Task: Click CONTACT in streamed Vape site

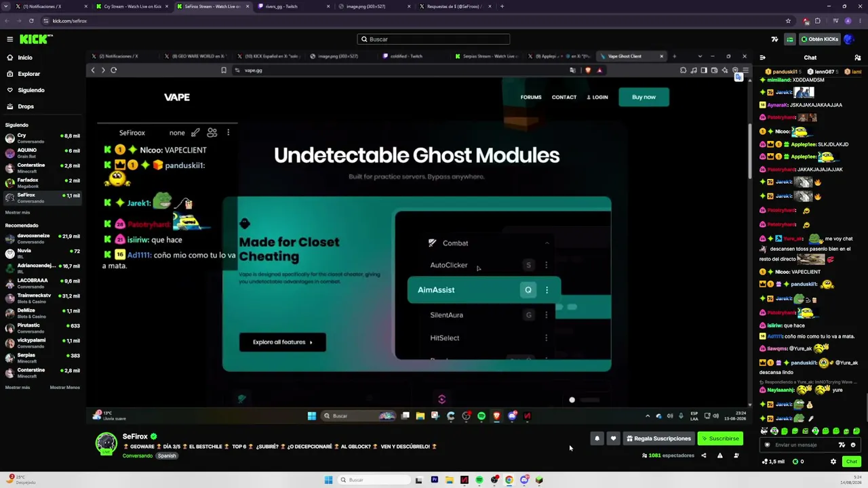Action: tap(564, 97)
